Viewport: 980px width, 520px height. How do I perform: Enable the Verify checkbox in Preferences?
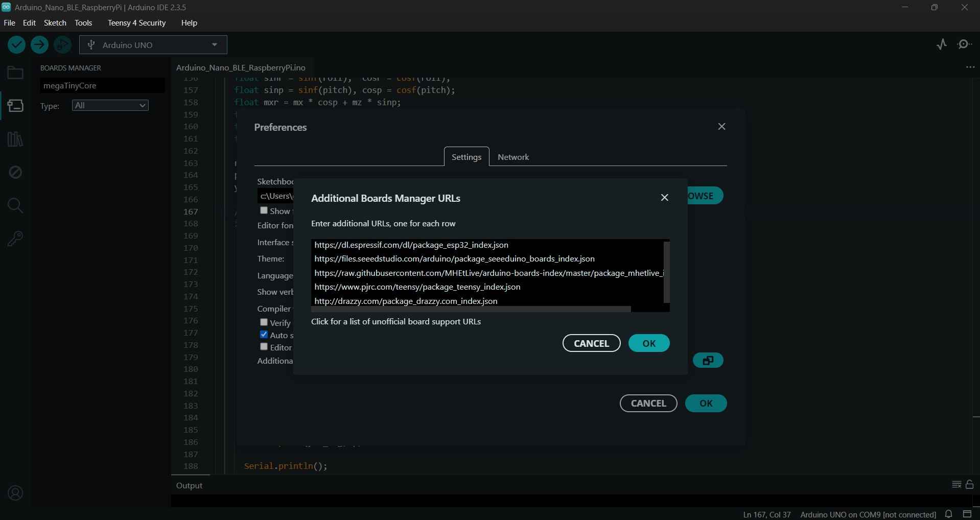[x=264, y=322]
